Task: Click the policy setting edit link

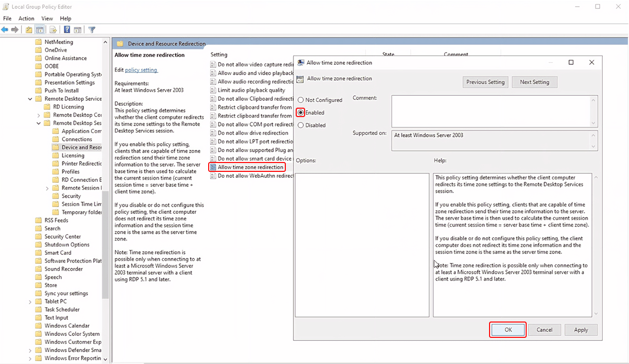Action: pos(141,70)
